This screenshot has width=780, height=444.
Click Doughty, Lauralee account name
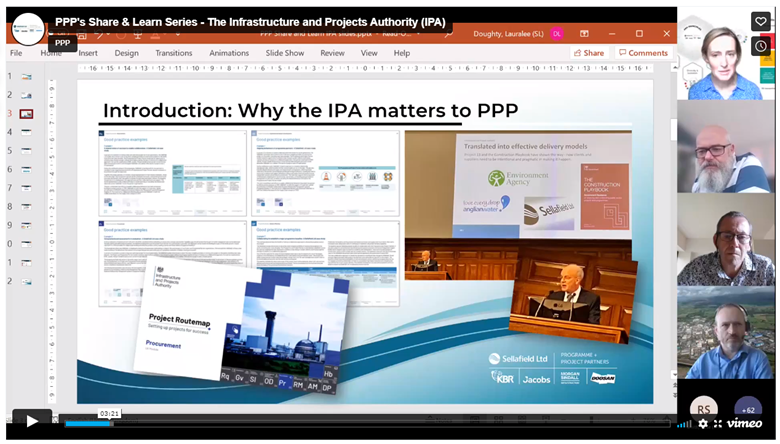pyautogui.click(x=508, y=34)
